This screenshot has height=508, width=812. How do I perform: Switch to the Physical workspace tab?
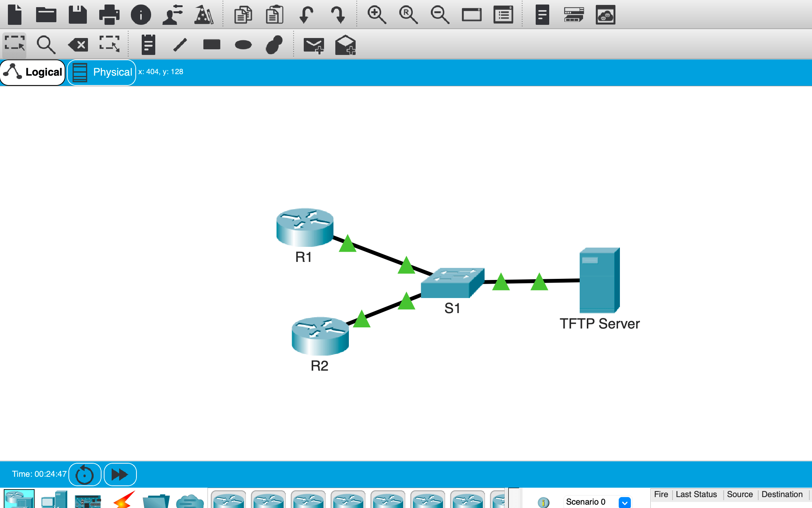pyautogui.click(x=102, y=72)
